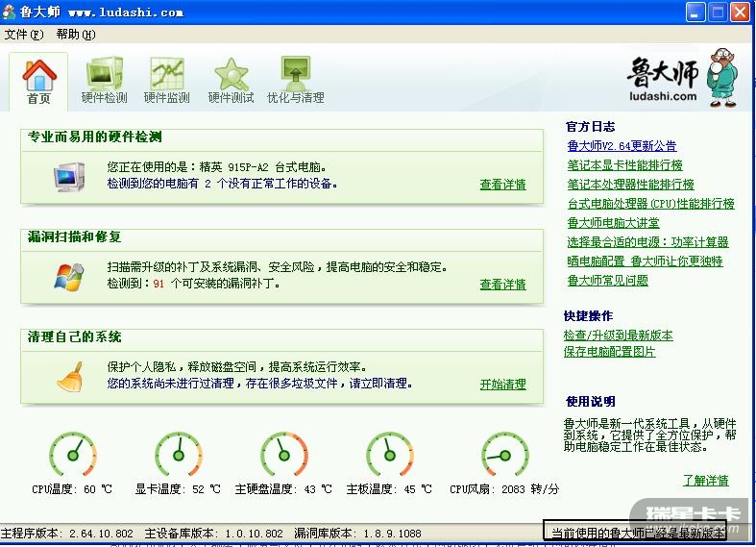Open 选择最合适的电源：功率计算器 link

(648, 242)
